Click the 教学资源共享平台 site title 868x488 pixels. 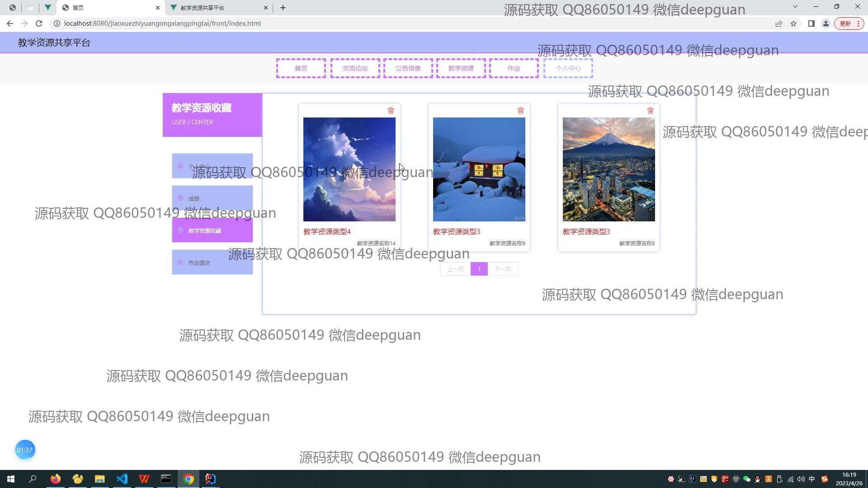point(54,42)
